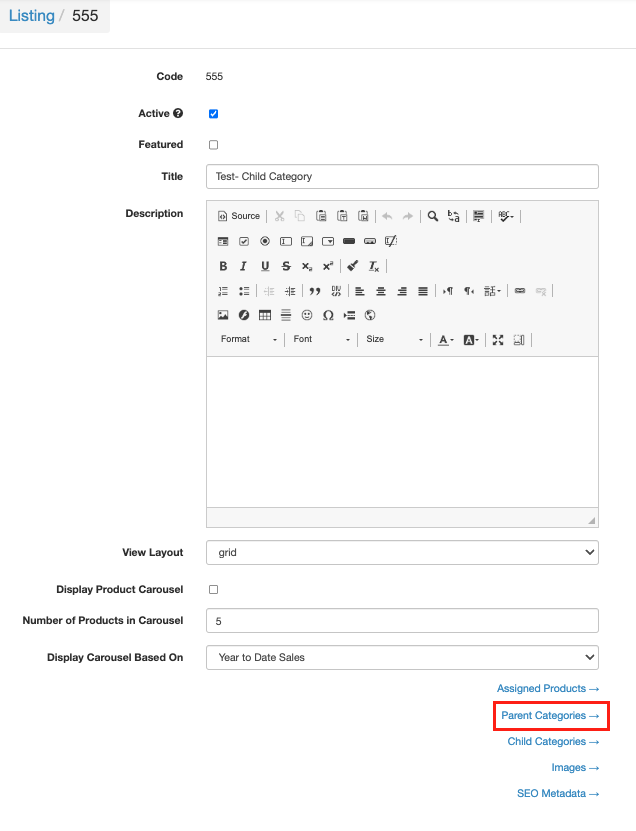The width and height of the screenshot is (636, 831).
Task: Click the Increase Indent icon
Action: click(x=290, y=291)
